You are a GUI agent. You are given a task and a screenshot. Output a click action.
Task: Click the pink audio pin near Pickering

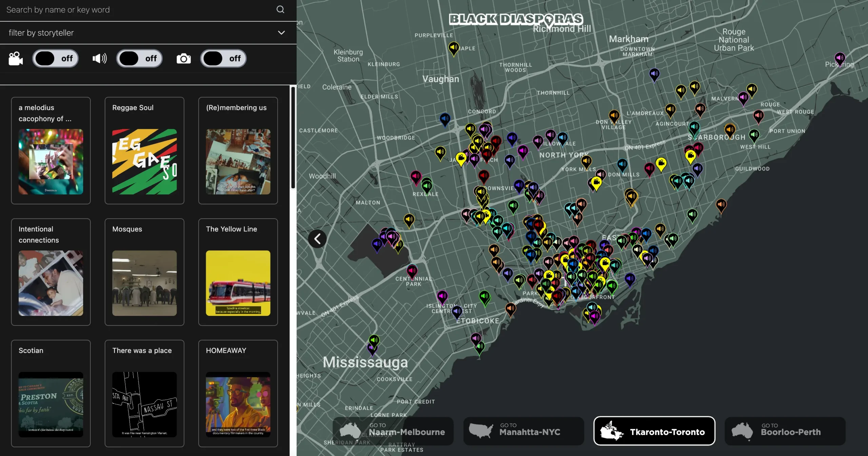pyautogui.click(x=840, y=58)
